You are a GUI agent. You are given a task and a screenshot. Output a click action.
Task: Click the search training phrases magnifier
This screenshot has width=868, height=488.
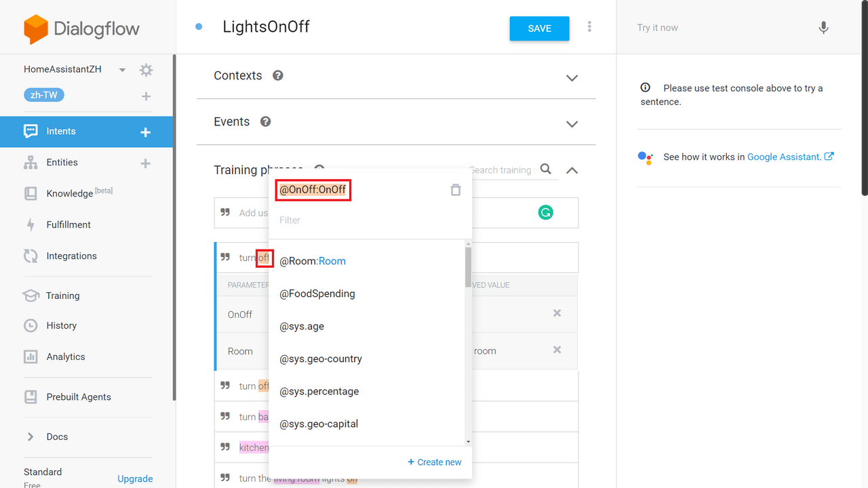click(546, 169)
